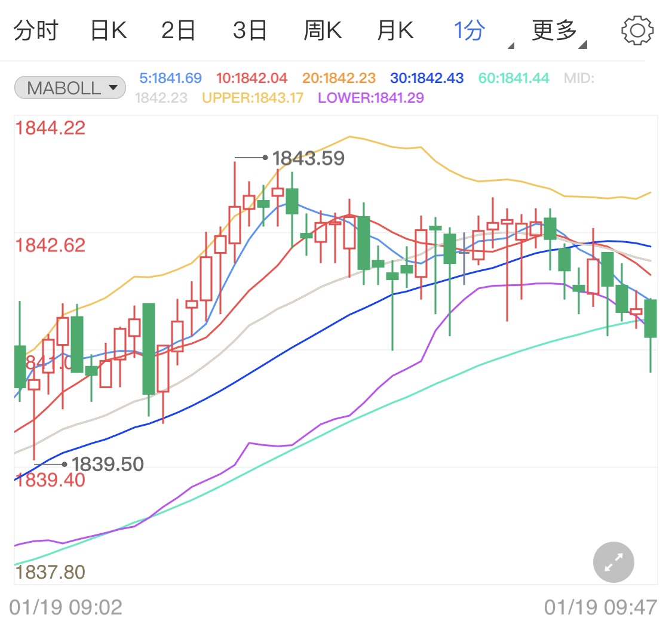Switch to the 周K weekly chart tab
This screenshot has height=630, width=672.
coord(323,29)
